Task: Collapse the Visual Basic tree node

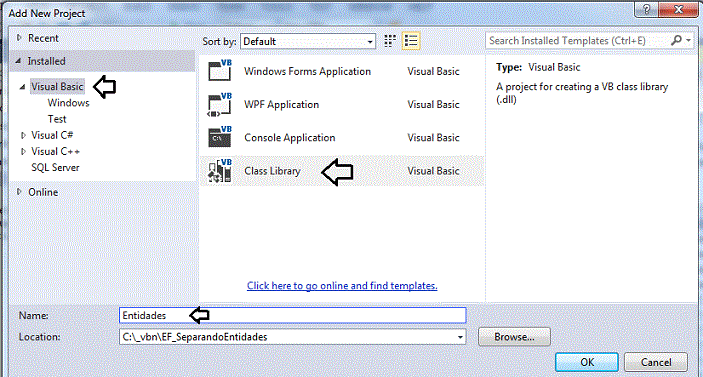Action: pyautogui.click(x=22, y=87)
